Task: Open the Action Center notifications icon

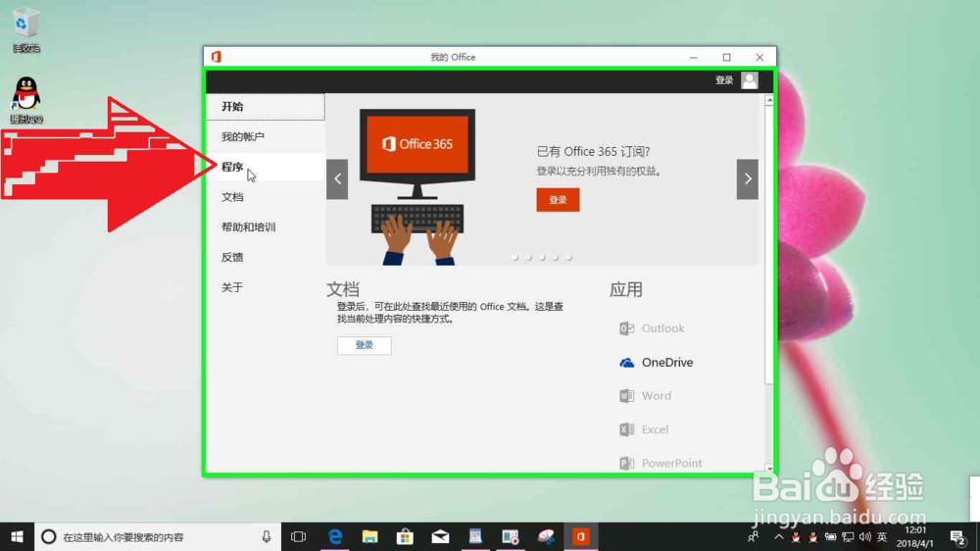Action: [x=957, y=536]
